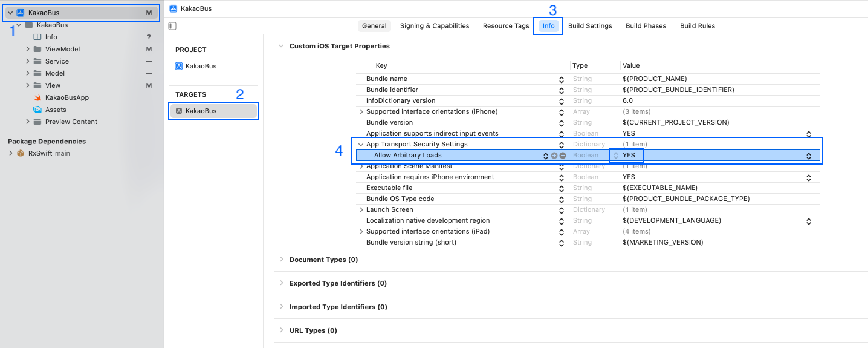Collapse App Transport Security Settings row
The image size is (868, 348).
361,145
